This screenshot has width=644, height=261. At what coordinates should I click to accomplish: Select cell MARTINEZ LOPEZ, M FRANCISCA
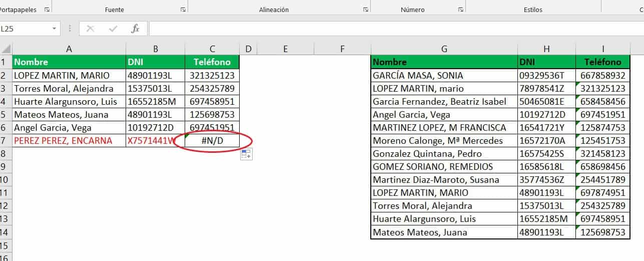click(x=444, y=128)
